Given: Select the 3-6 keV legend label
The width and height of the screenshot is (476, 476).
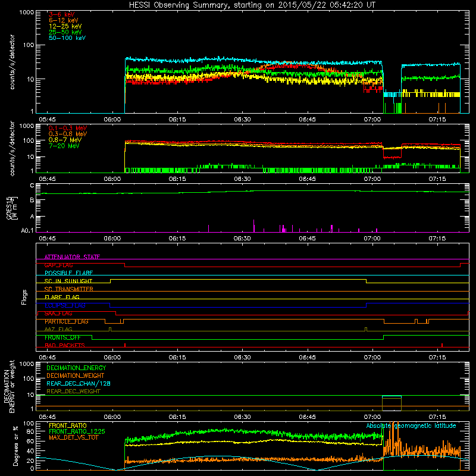Looking at the screenshot, I should tap(61, 14).
